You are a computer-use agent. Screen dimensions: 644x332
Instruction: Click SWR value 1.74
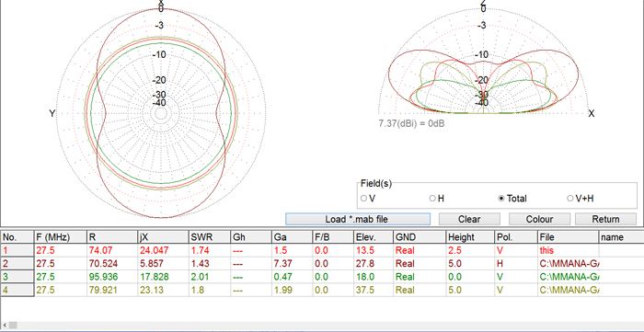click(199, 250)
